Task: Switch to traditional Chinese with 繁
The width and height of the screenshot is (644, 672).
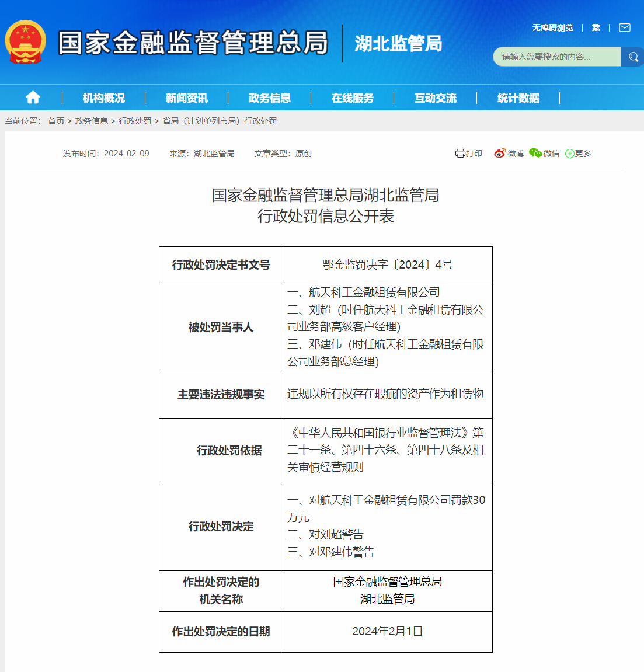Action: click(596, 27)
